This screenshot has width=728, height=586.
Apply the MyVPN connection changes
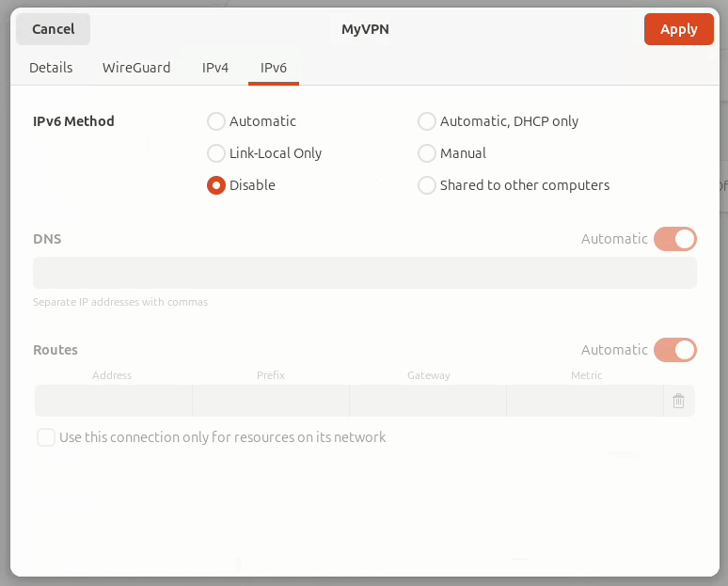[x=678, y=29]
